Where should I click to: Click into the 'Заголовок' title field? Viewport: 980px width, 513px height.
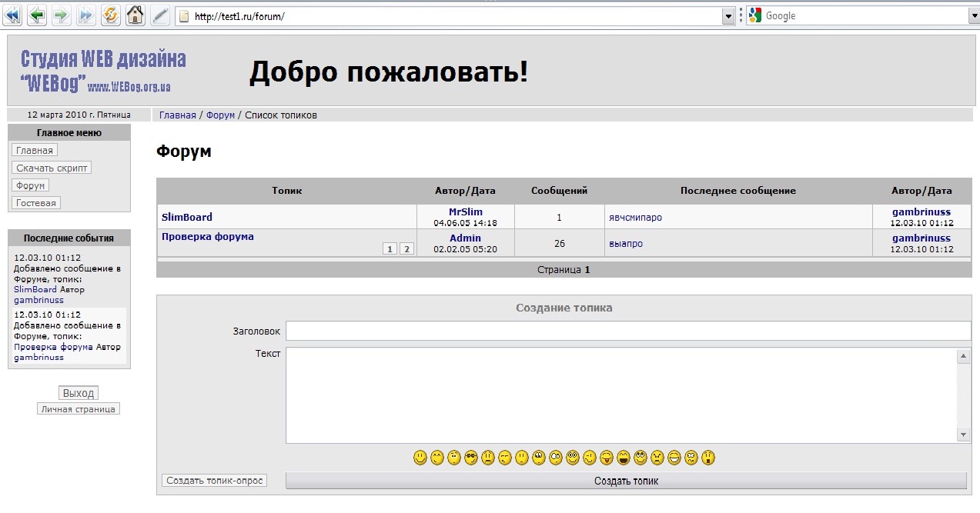pos(627,331)
